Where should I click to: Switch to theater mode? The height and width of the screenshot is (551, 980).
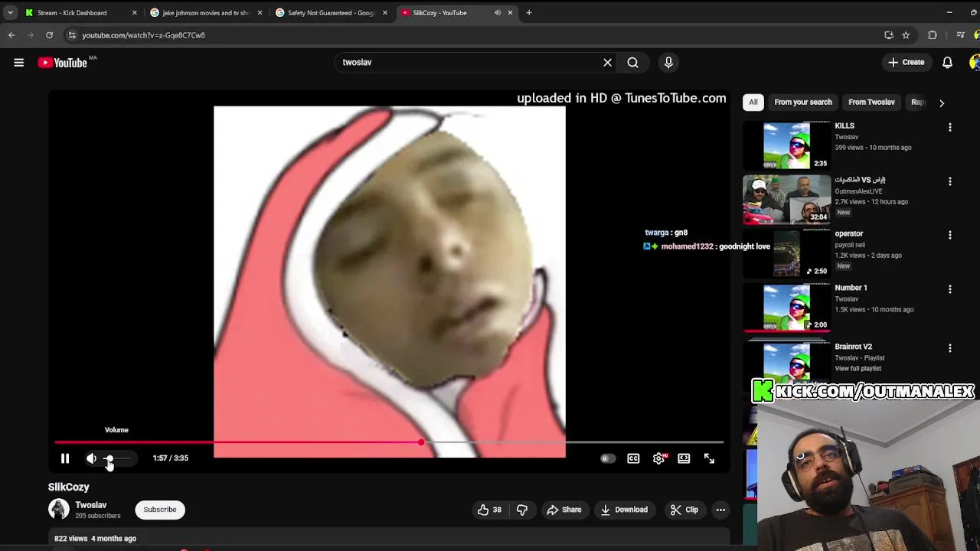click(x=684, y=458)
